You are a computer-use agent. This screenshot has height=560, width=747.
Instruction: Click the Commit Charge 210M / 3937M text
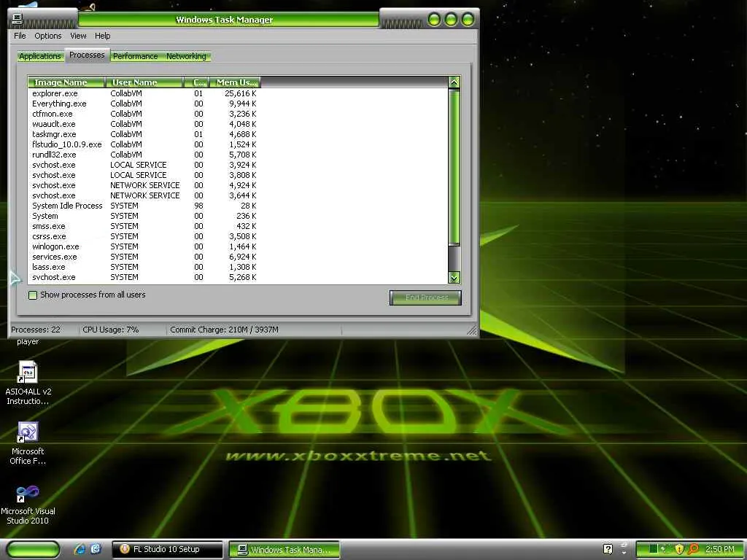(x=224, y=330)
